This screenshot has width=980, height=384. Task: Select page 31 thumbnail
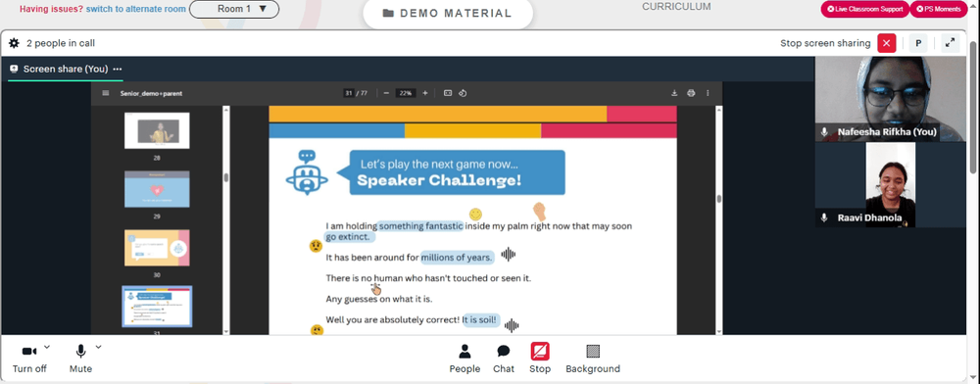coord(157,307)
